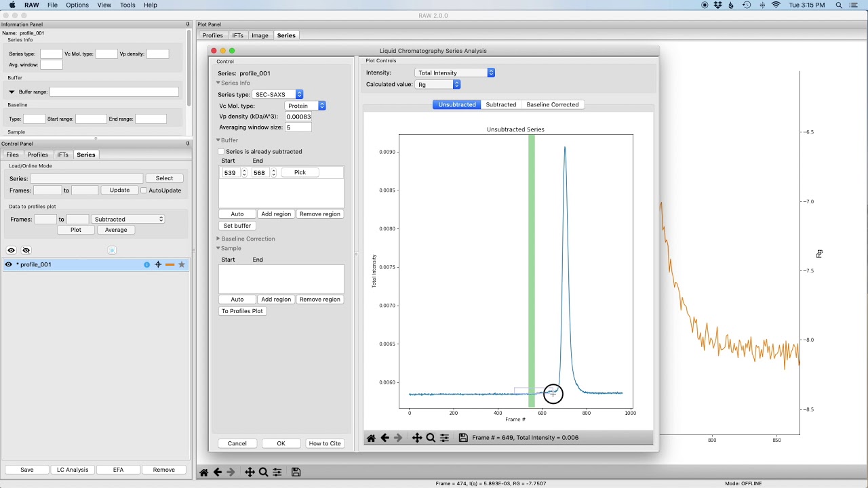Screen dimensions: 868x488
Task: Adjust buffer End 568 stepper
Action: click(273, 173)
